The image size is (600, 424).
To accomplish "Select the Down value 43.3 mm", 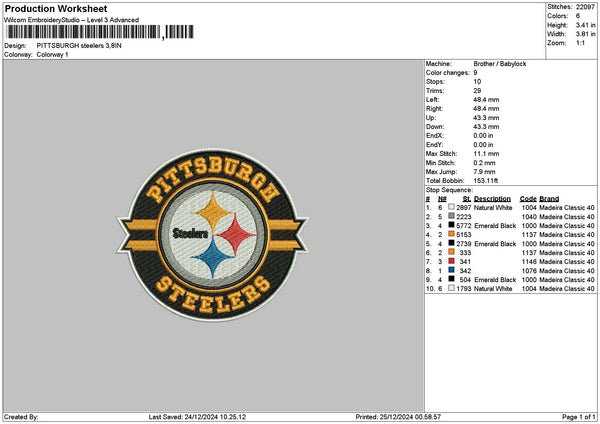I will click(486, 127).
